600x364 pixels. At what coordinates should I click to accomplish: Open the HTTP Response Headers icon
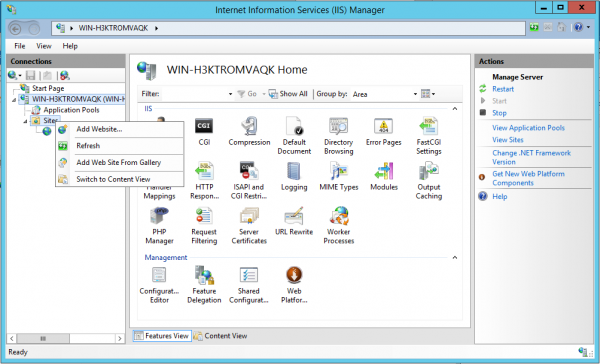coord(204,180)
